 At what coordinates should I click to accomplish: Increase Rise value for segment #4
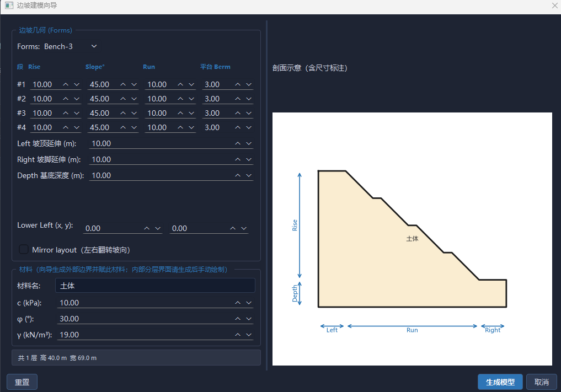[x=66, y=127]
